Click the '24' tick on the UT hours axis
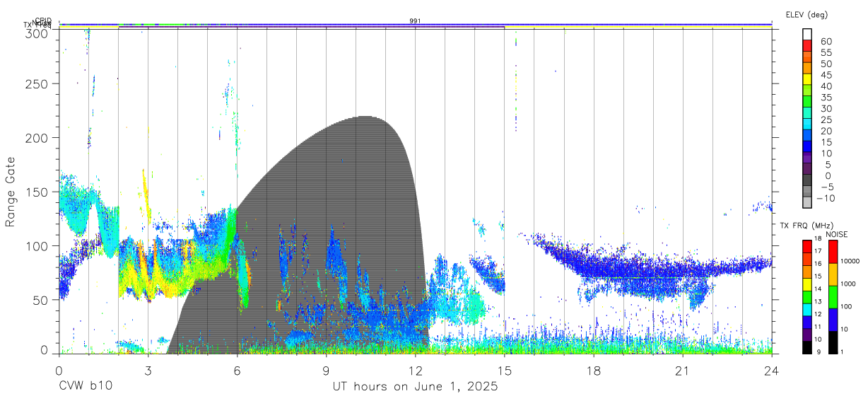 pyautogui.click(x=772, y=370)
